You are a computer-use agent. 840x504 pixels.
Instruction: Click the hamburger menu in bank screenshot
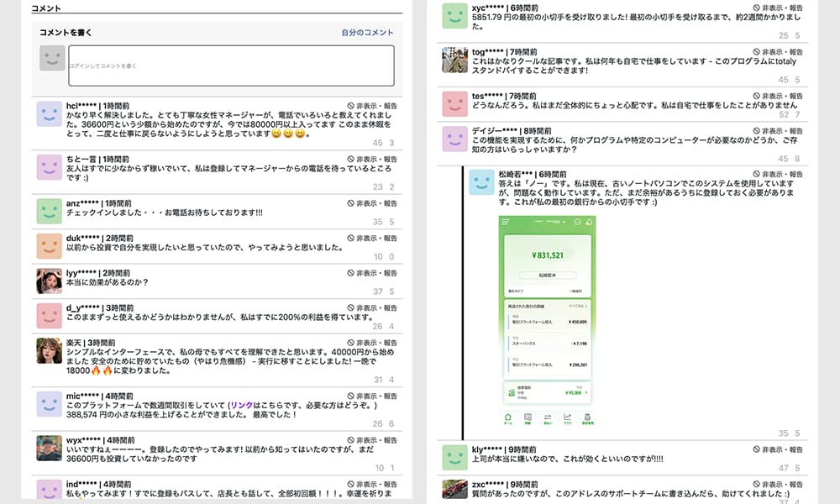tap(507, 222)
